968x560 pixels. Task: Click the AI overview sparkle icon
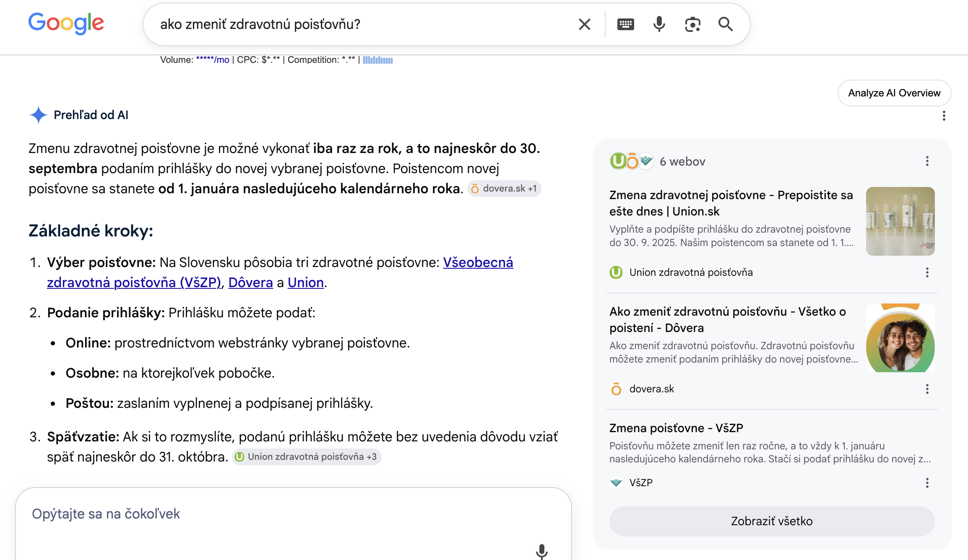coord(38,115)
